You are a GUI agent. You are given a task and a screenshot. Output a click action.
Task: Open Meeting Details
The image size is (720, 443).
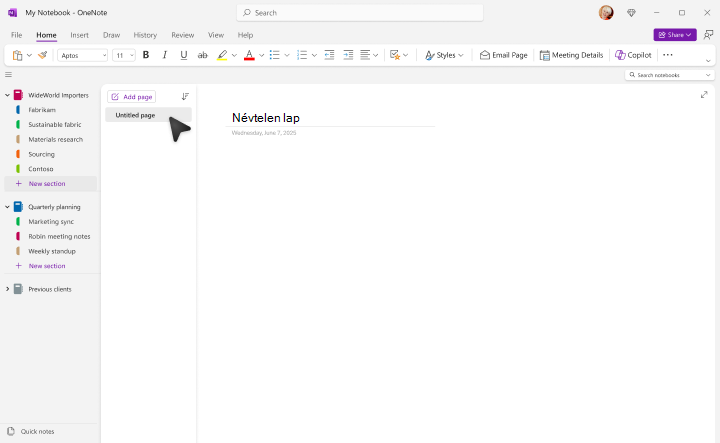tap(571, 55)
